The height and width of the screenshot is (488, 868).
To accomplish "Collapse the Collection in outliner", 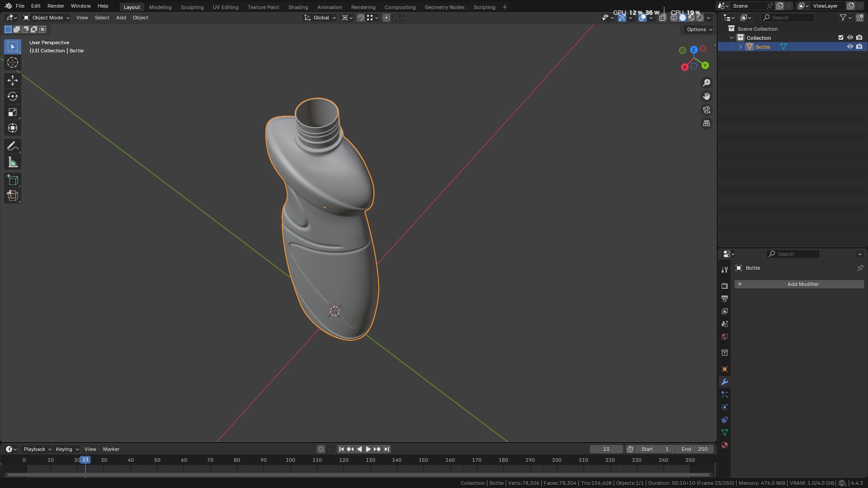I will (732, 38).
